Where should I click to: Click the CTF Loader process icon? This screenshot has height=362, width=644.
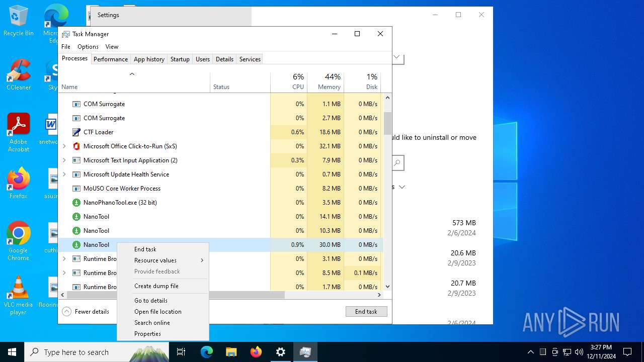(76, 132)
